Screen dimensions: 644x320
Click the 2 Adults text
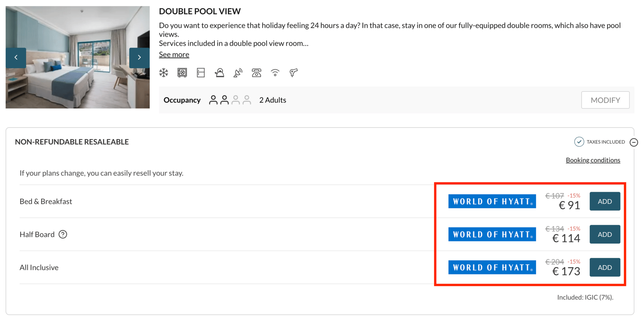click(273, 100)
